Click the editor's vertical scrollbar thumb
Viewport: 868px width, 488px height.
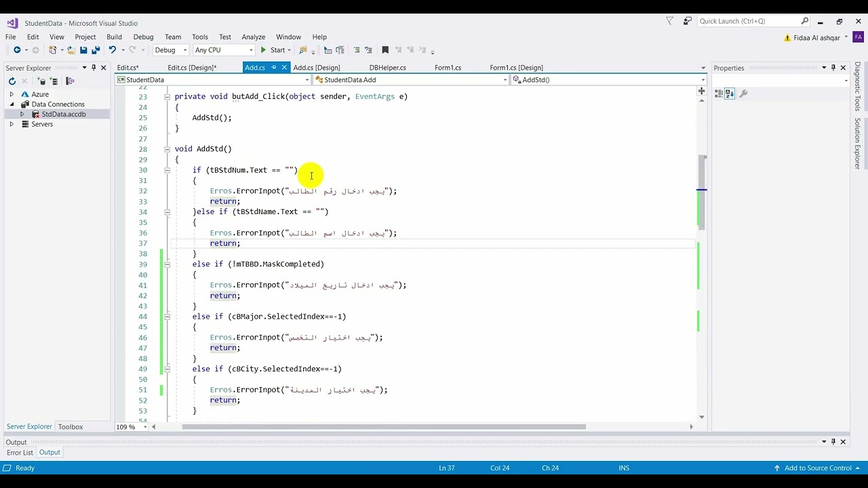(702, 192)
